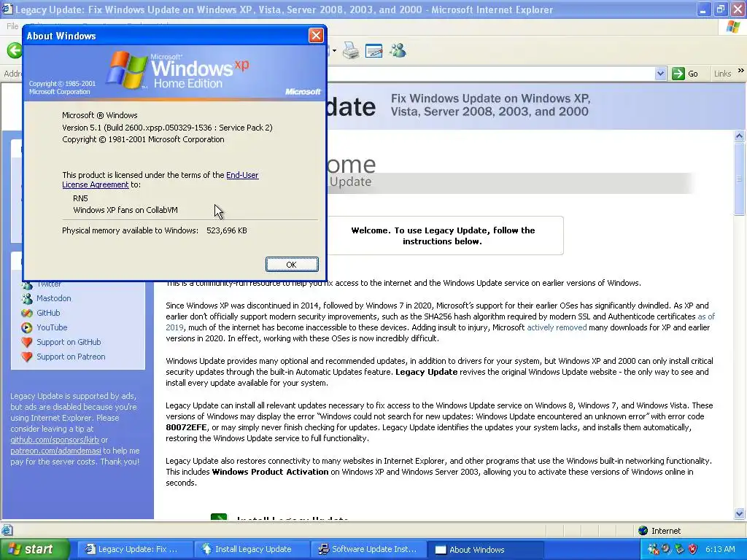The image size is (747, 560).
Task: Click the 'Physical memory available to Windows' text
Action: coord(130,230)
